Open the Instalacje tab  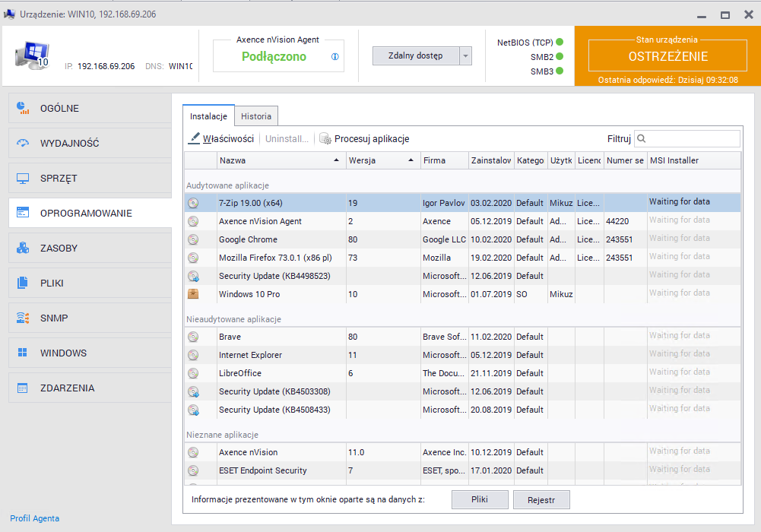[x=208, y=116]
